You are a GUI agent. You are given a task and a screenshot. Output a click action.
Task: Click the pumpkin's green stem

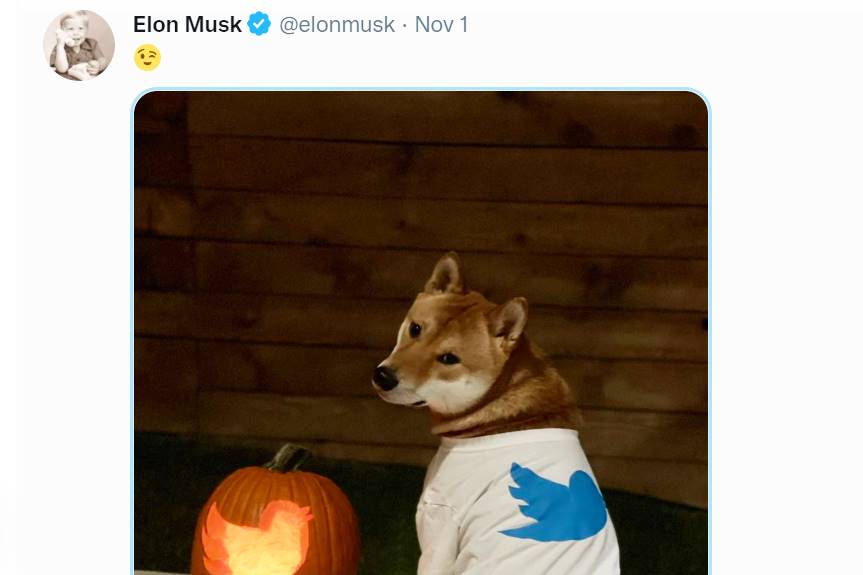click(288, 458)
